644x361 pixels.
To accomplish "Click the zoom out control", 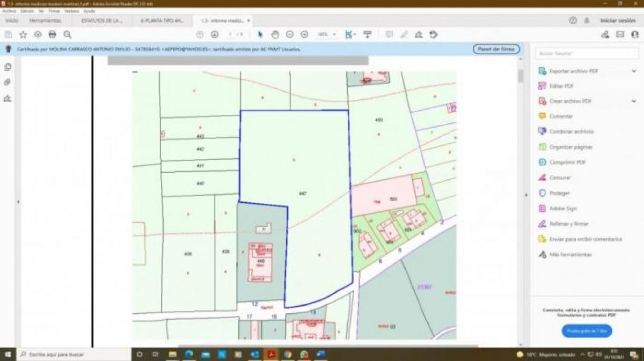I will point(290,34).
